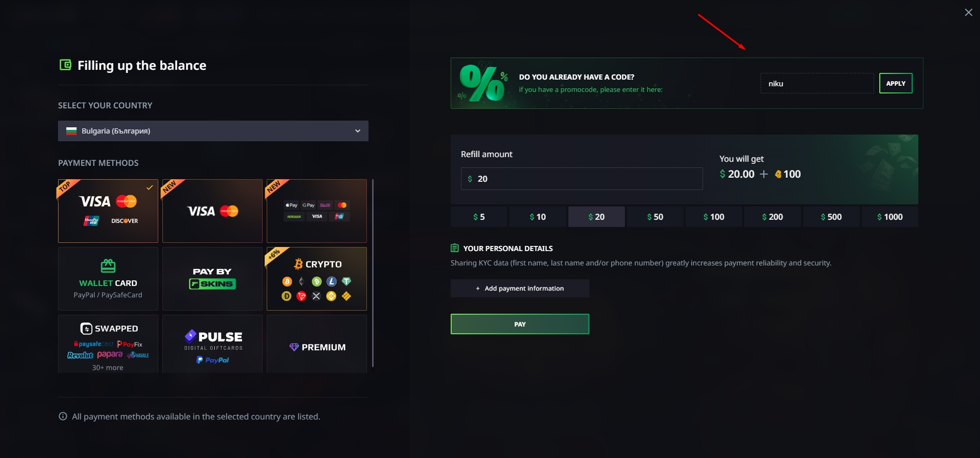Expand Add payment information section
The height and width of the screenshot is (458, 980).
coord(520,289)
